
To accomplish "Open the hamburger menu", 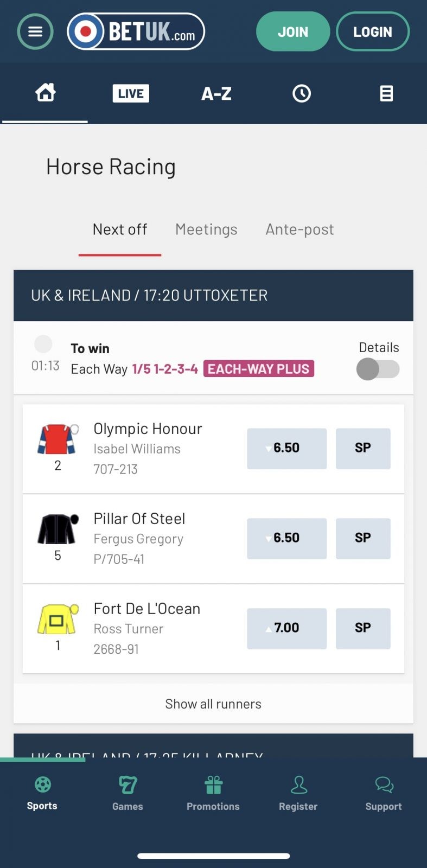I will pos(35,32).
